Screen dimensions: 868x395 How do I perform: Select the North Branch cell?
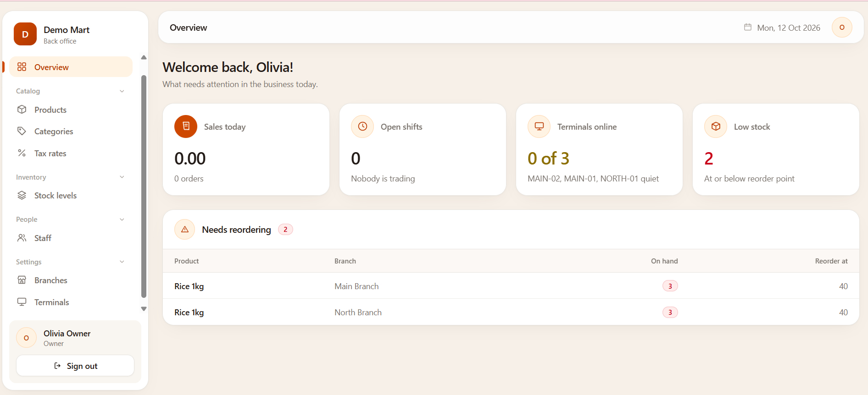click(x=358, y=312)
